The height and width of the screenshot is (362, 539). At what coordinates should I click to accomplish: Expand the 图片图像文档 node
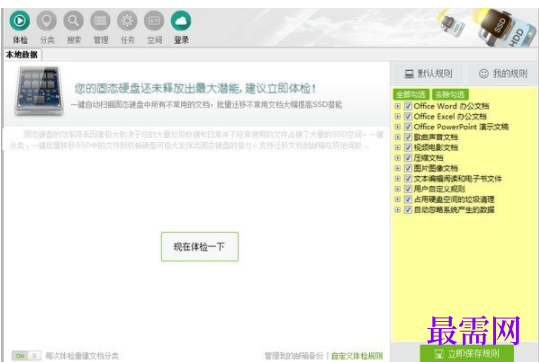pos(398,168)
